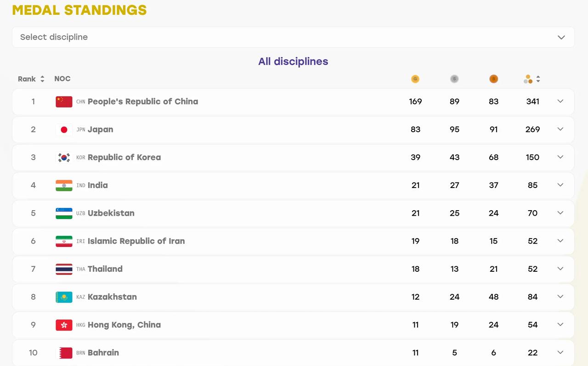
Task: Open Islamic Republic of Iran link
Action: tap(136, 241)
